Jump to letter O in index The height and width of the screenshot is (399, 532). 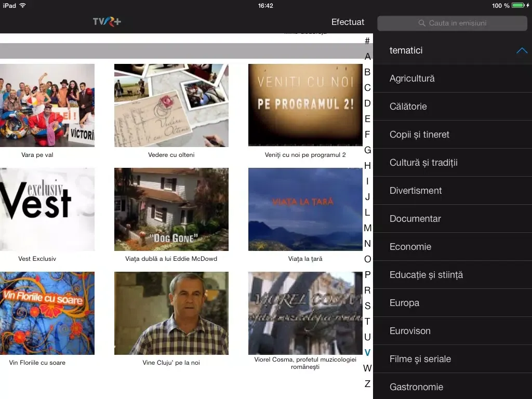[367, 259]
